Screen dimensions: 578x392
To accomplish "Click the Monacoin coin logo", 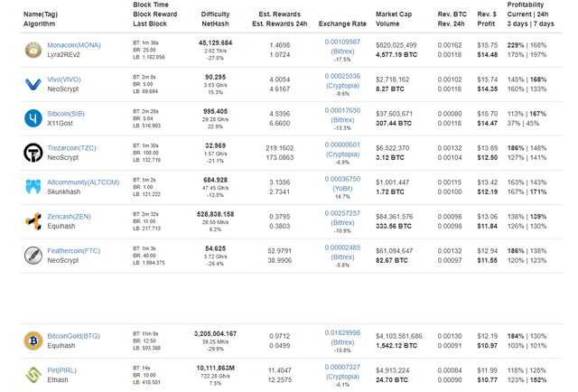I will pyautogui.click(x=33, y=50).
